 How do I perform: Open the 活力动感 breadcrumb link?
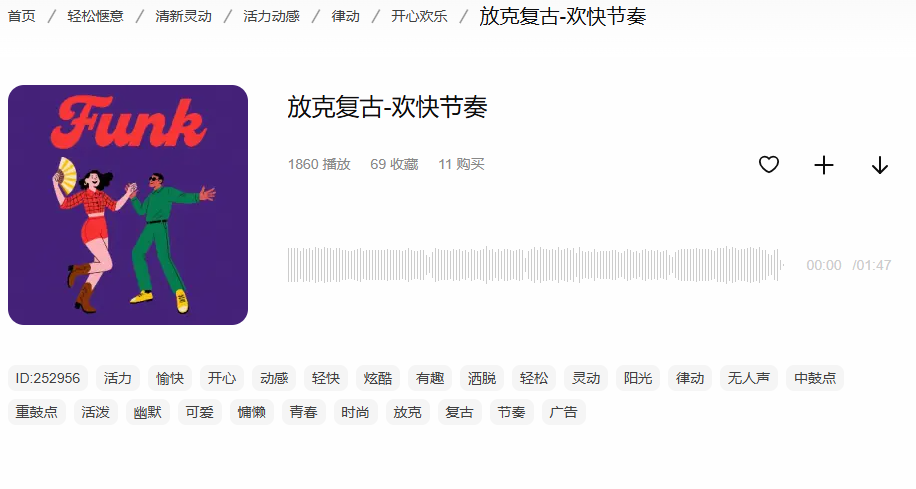pos(272,16)
